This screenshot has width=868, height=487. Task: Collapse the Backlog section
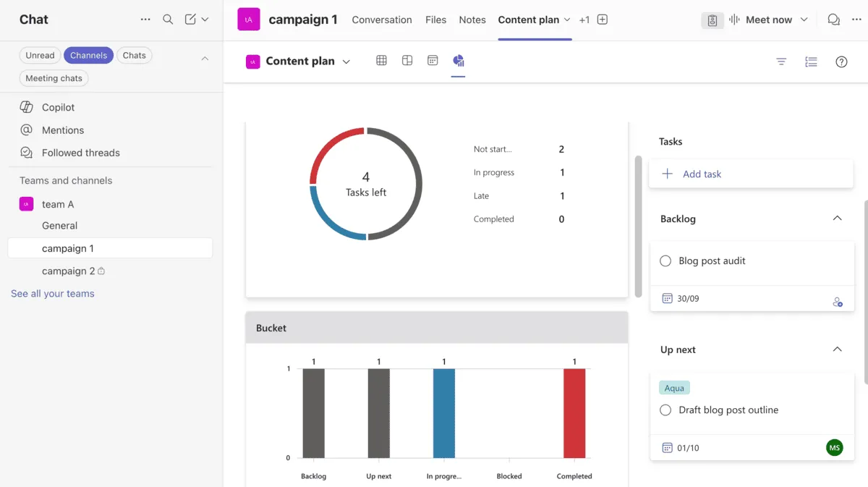click(837, 219)
